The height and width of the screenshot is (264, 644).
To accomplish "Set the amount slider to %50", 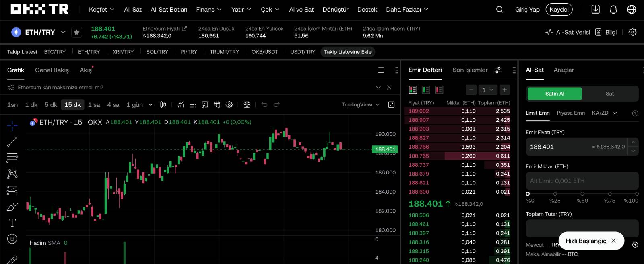I will (582, 194).
